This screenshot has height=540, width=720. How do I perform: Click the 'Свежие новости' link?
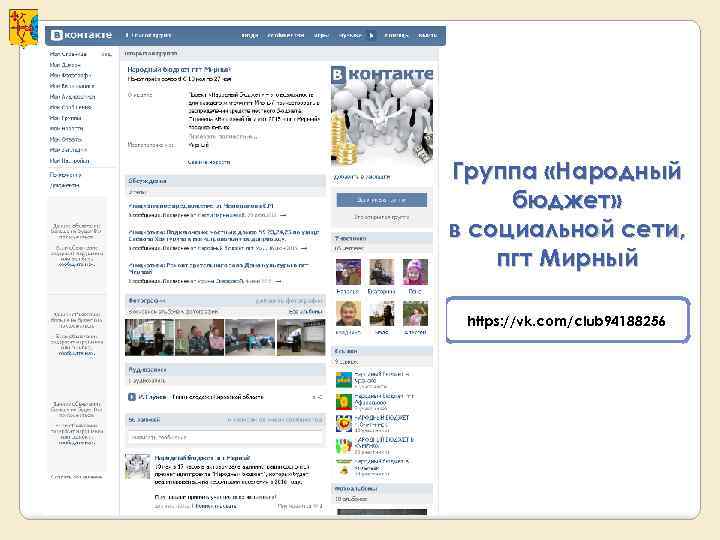click(x=209, y=162)
